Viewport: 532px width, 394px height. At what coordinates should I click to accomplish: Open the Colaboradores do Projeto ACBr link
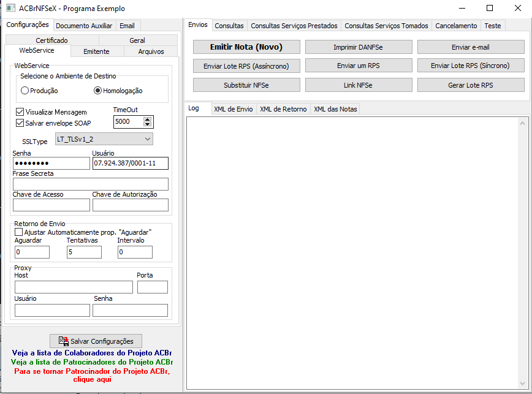click(92, 353)
